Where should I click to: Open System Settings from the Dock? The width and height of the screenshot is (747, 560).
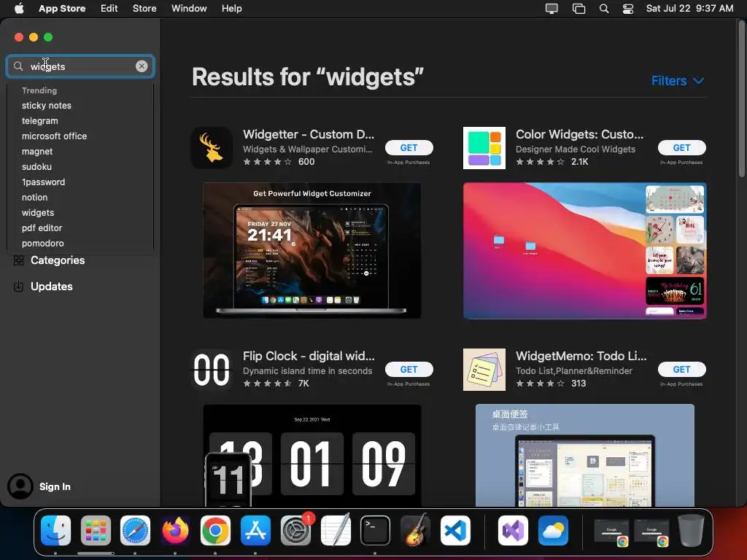point(296,531)
